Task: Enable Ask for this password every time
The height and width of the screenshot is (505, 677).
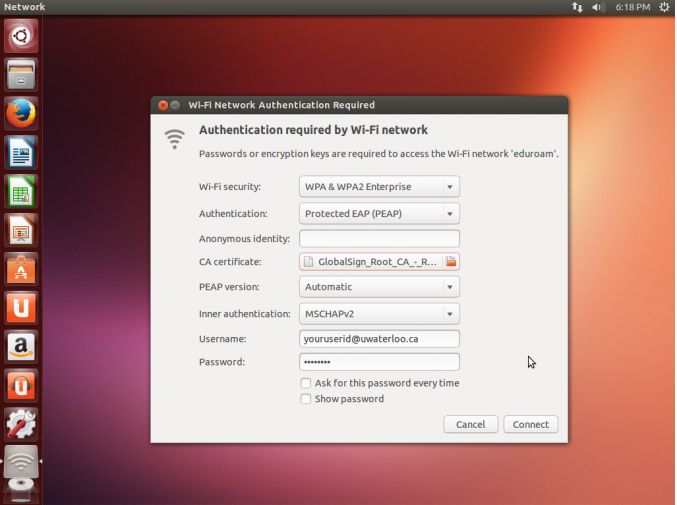Action: click(306, 383)
